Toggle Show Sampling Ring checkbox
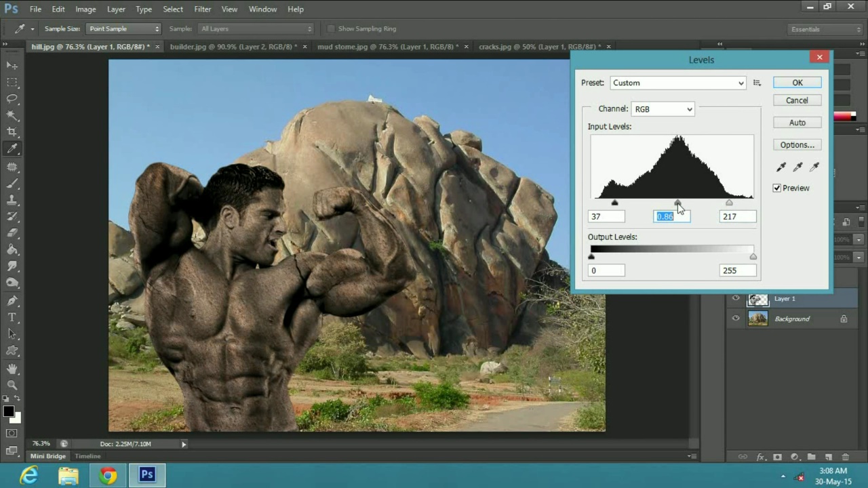868x488 pixels. click(x=331, y=28)
